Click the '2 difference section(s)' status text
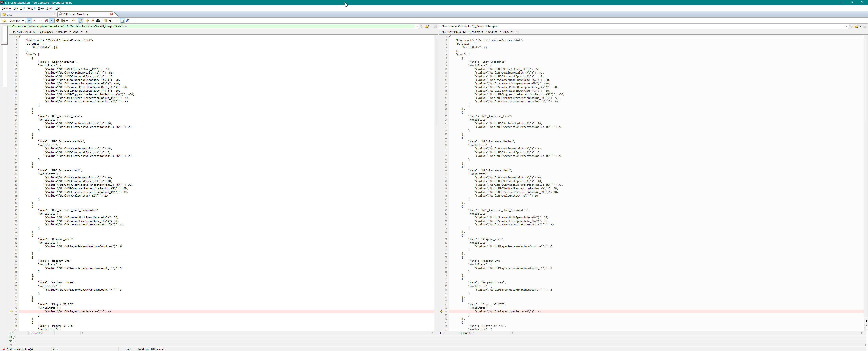 point(19,349)
